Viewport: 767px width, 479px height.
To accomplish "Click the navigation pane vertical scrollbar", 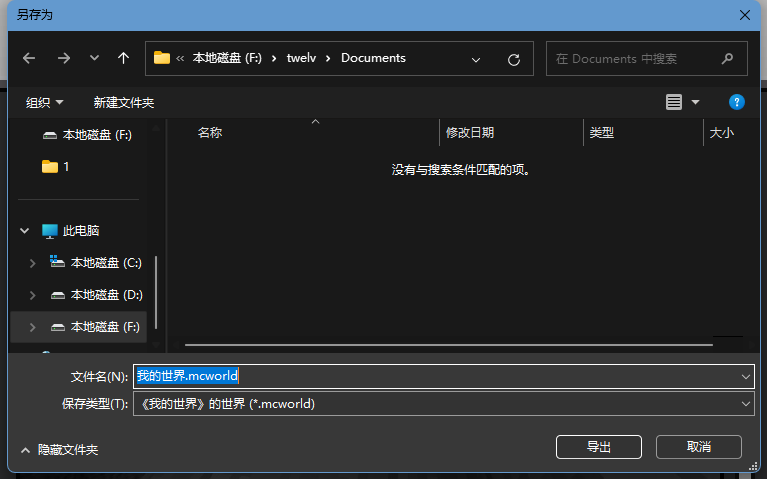I will (x=156, y=292).
